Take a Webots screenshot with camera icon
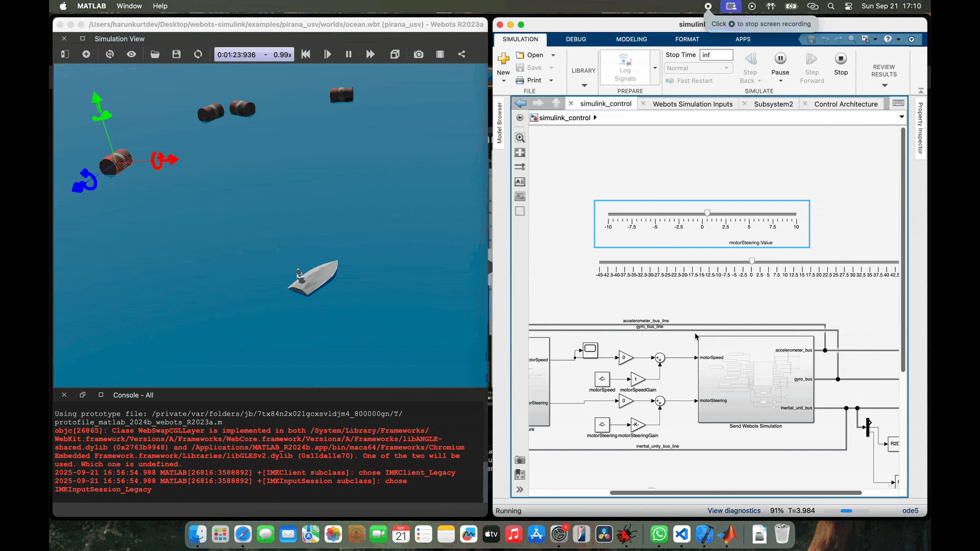 tap(419, 54)
